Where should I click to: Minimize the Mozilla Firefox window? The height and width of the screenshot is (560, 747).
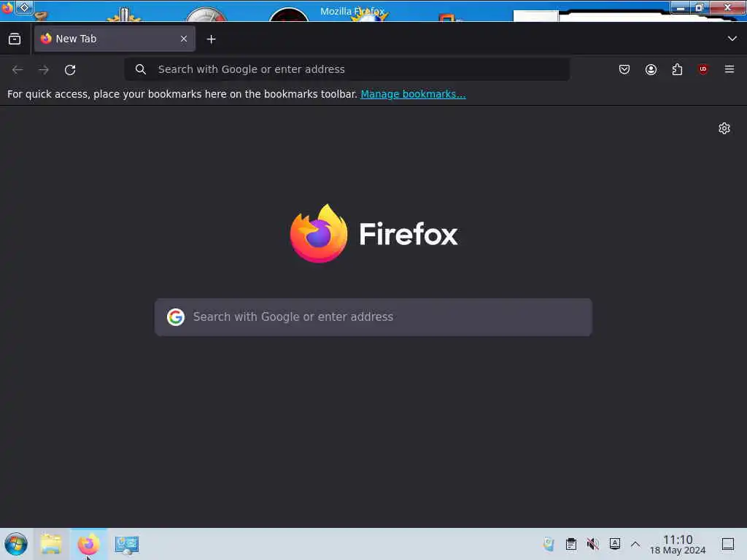click(x=681, y=7)
